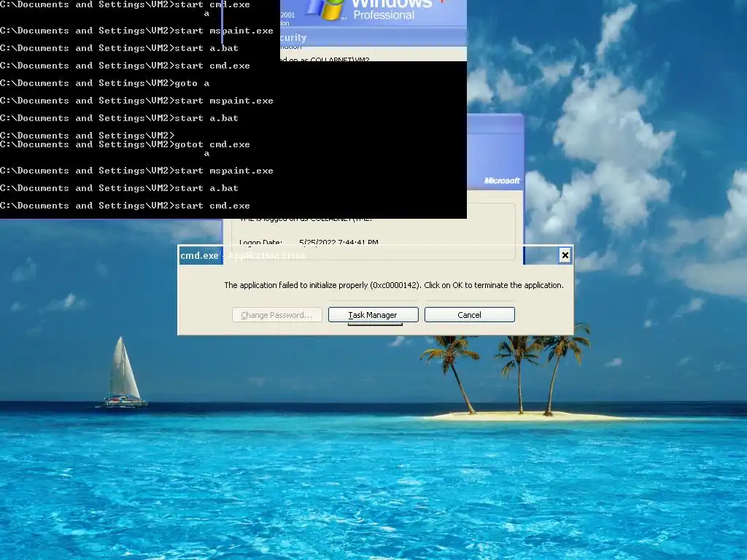Image resolution: width=747 pixels, height=560 pixels.
Task: Click the 'Logon Date:' label
Action: [x=260, y=243]
